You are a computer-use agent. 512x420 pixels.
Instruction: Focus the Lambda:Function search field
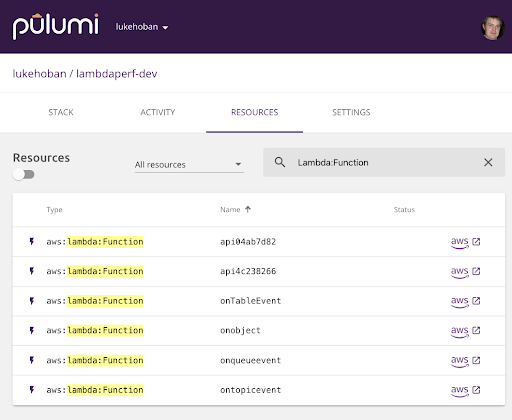[x=383, y=162]
